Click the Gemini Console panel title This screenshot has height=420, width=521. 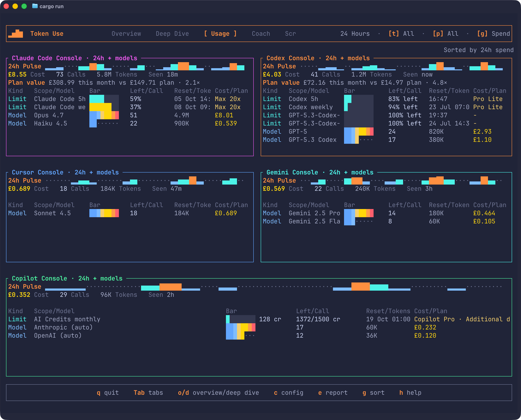[x=320, y=172]
